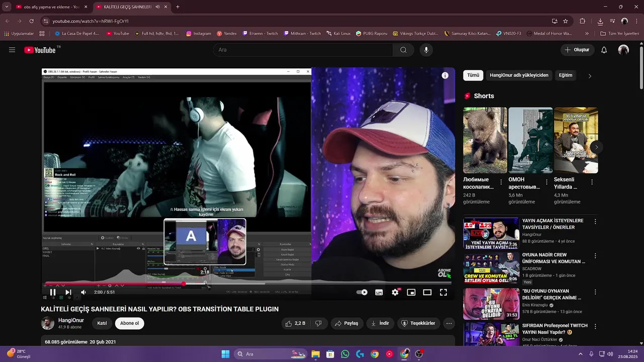Open the YouTube account avatar menu

[623, 50]
